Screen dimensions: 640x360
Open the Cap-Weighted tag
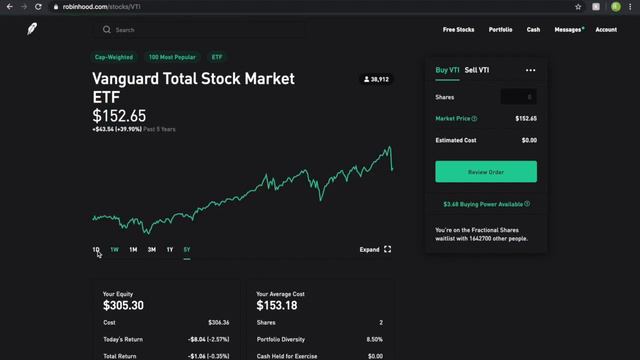[x=114, y=57]
